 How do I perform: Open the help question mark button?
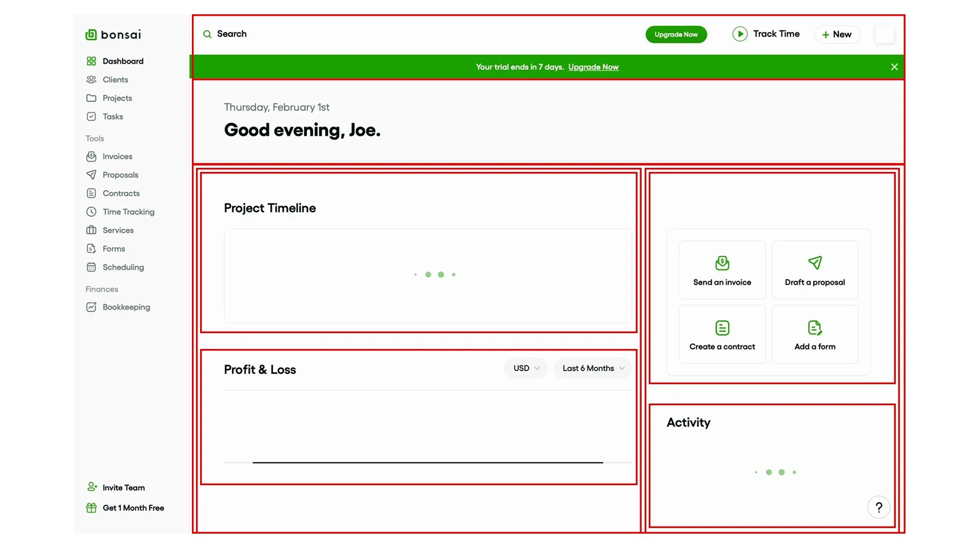click(x=878, y=507)
